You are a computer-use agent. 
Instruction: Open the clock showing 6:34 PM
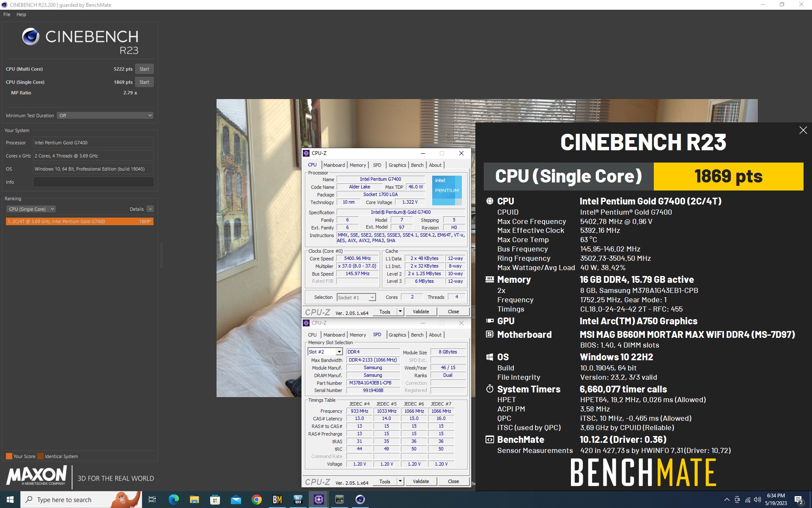pos(776,500)
